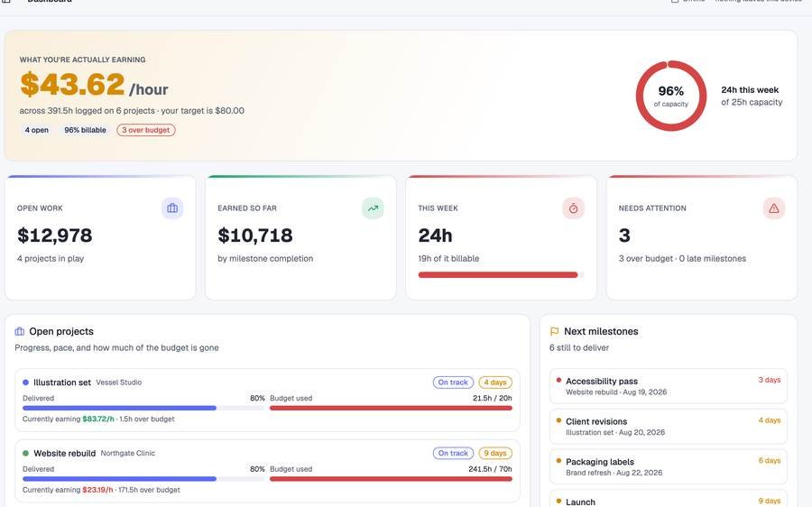Click '3 days' label on Accessibility pass
This screenshot has width=812, height=507.
[770, 380]
